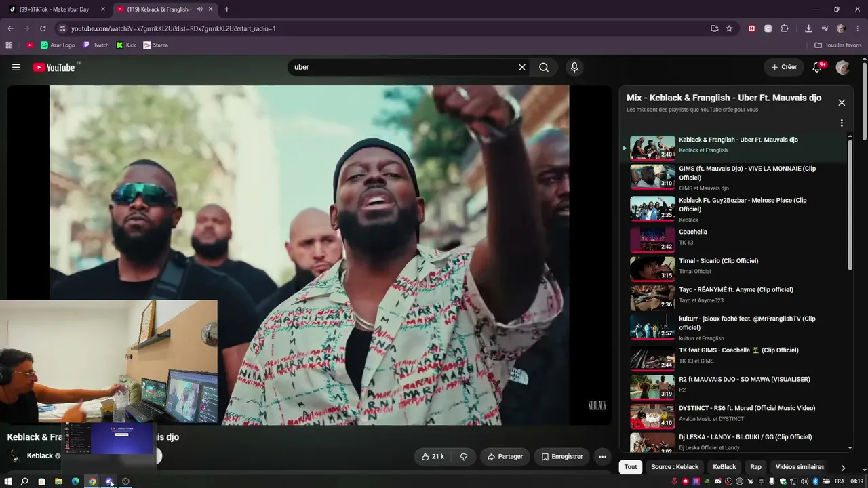Open a new browser tab
This screenshot has height=488, width=868.
click(226, 9)
